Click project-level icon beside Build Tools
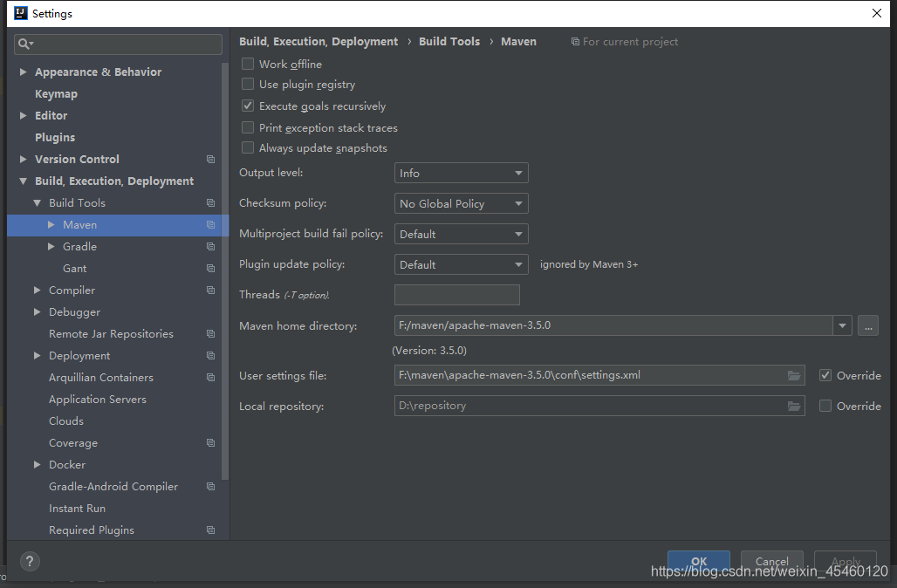The width and height of the screenshot is (897, 588). click(x=210, y=203)
